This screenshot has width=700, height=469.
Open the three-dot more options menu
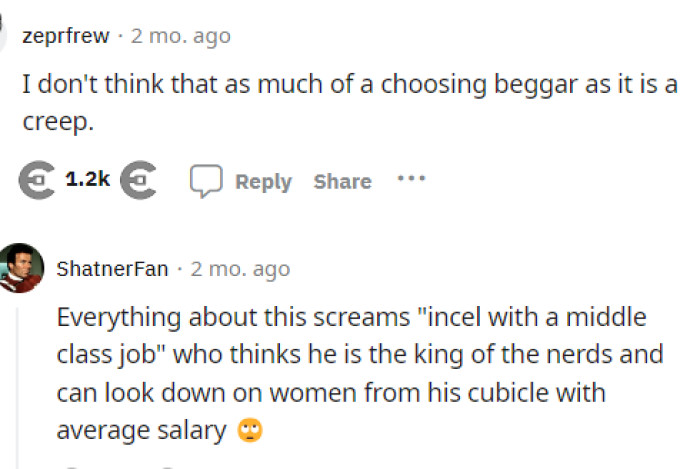coord(411,180)
